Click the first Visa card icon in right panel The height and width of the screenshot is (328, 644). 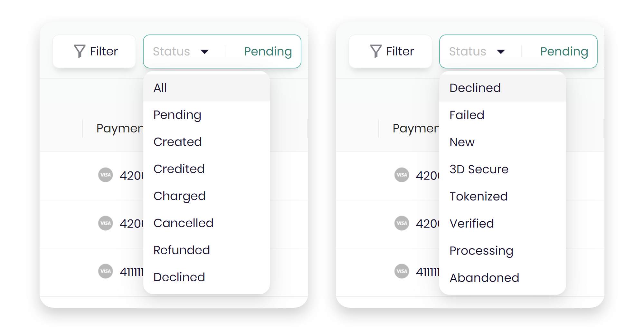[402, 175]
